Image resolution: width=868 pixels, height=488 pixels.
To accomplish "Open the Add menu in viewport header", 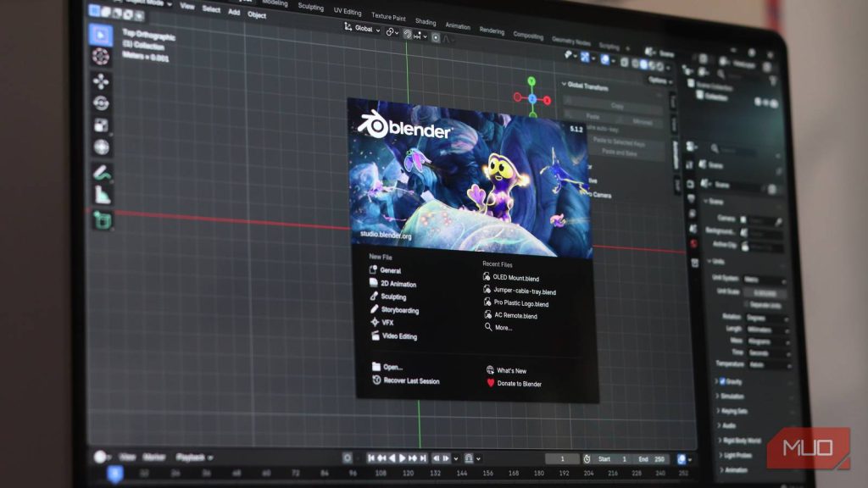I will pos(234,12).
